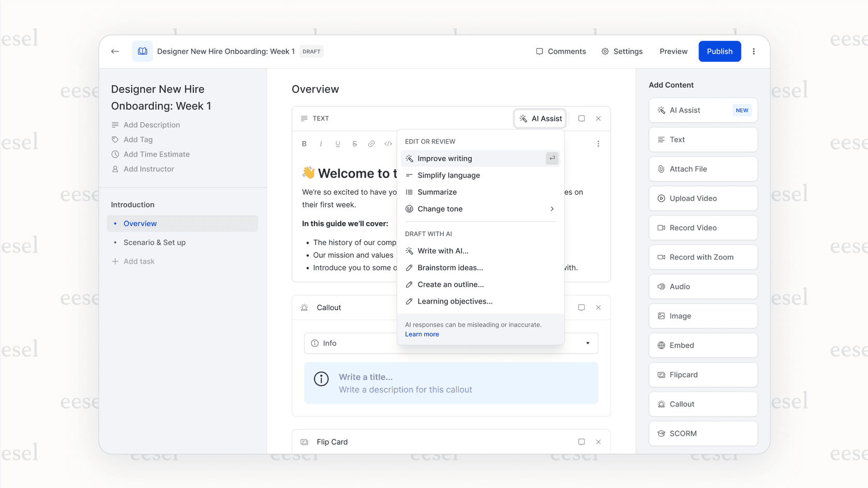Select Scenario & Set up task

click(x=154, y=243)
